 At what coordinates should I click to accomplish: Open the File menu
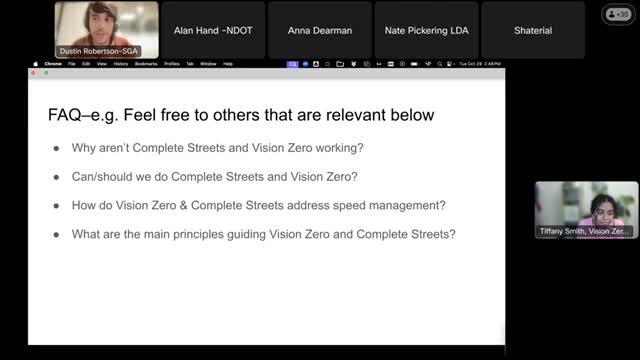point(72,64)
